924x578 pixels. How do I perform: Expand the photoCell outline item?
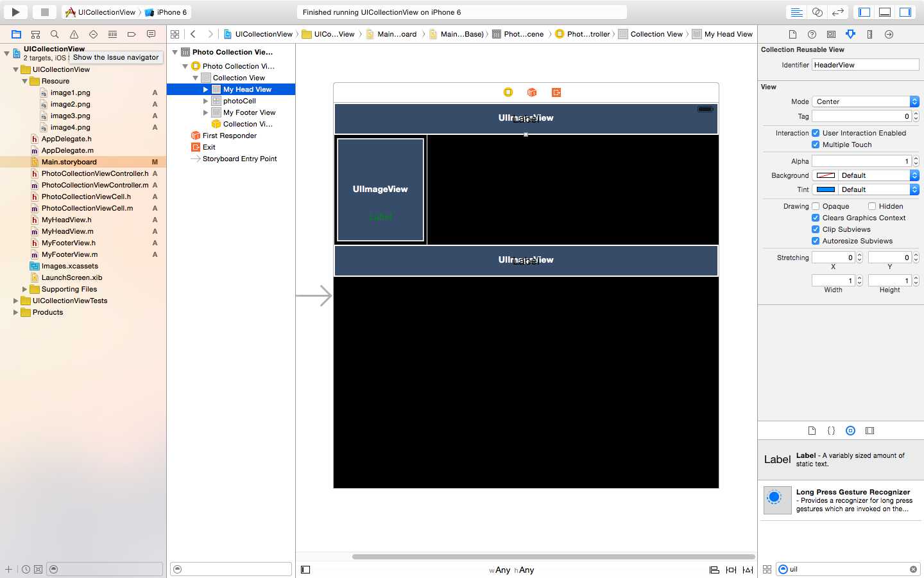pos(205,101)
